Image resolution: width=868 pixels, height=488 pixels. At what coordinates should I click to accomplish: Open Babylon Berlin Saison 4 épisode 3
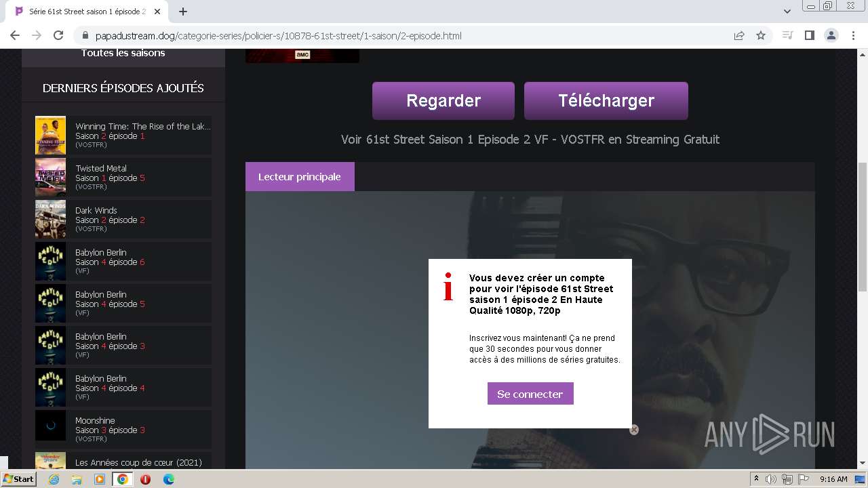click(x=110, y=346)
